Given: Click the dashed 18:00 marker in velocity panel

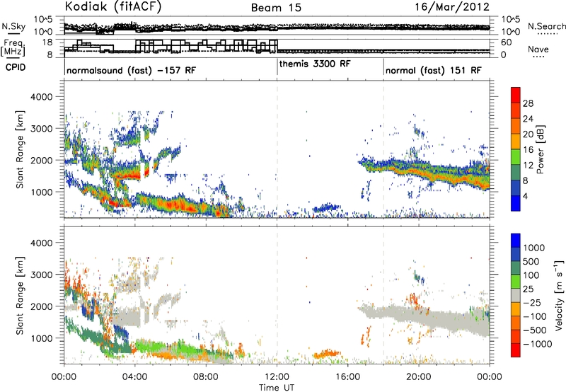Looking at the screenshot, I should [x=383, y=296].
